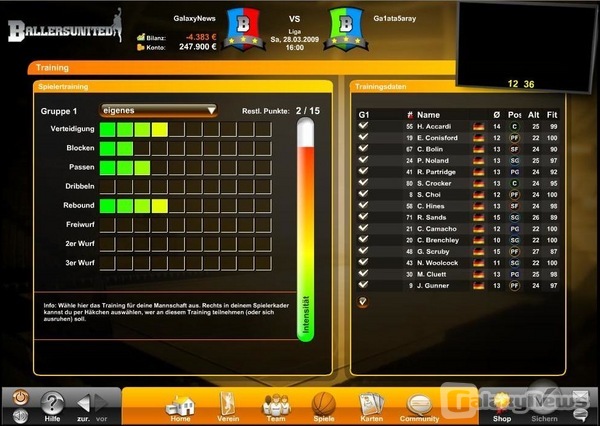Toggle training checkbox for J. Gunner

pos(364,285)
